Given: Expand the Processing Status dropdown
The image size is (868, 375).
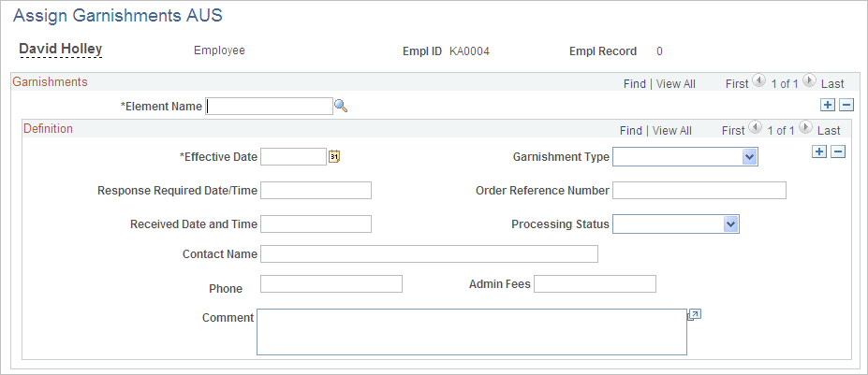Looking at the screenshot, I should 730,224.
